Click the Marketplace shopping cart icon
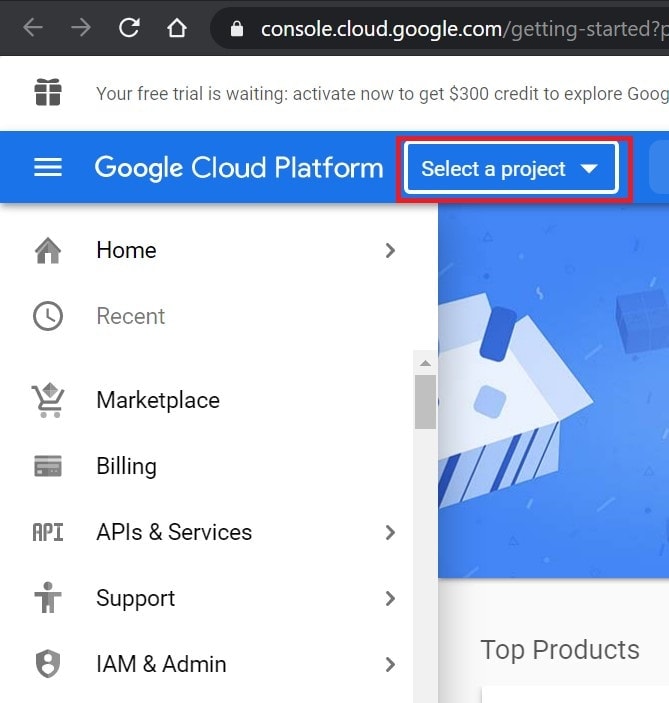The image size is (669, 703). (x=48, y=400)
